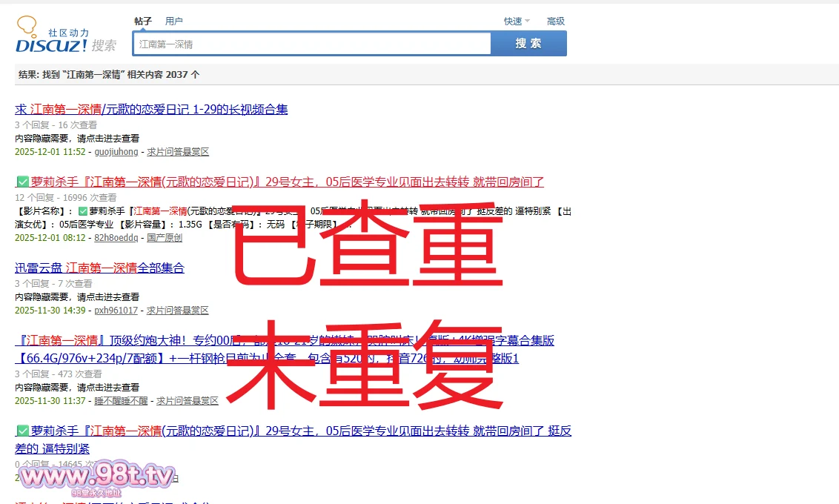Screen dimensions: 839x504
Task: Open author guojiuhong's profile
Action: [116, 152]
